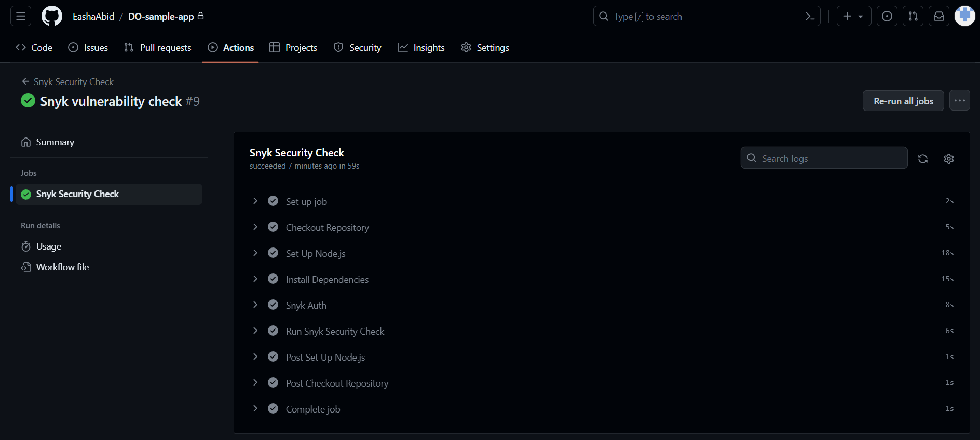Expand the Set Up Node.js step
980x440 pixels.
pyautogui.click(x=255, y=253)
